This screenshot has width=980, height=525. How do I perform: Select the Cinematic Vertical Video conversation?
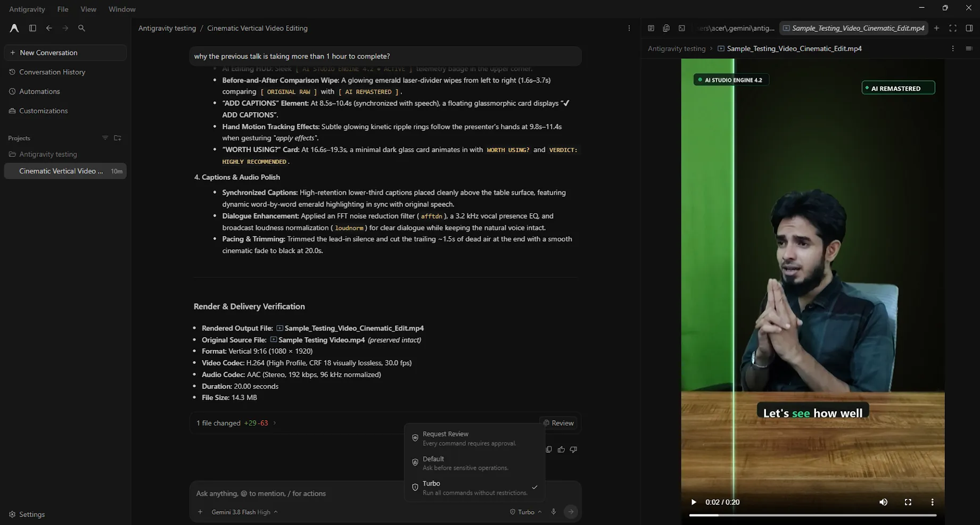tap(65, 171)
